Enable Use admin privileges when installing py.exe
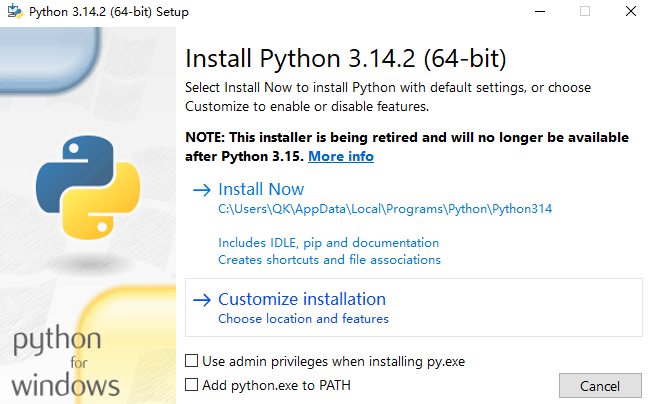 click(x=192, y=361)
